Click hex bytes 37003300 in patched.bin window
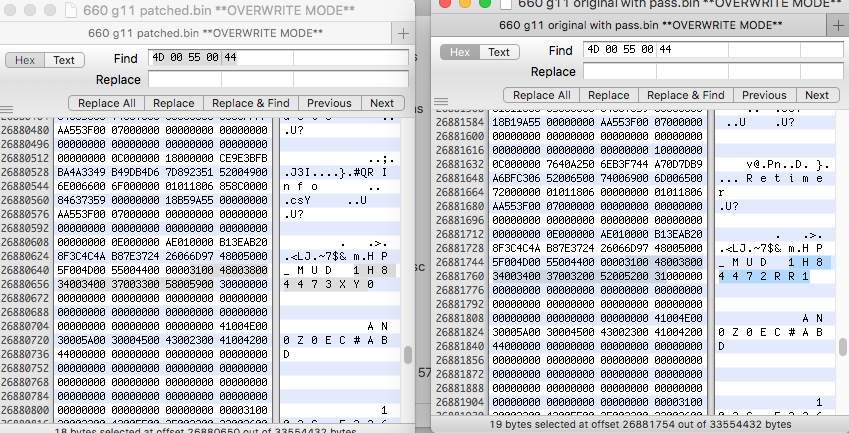This screenshot has height=433, width=849. tap(135, 284)
